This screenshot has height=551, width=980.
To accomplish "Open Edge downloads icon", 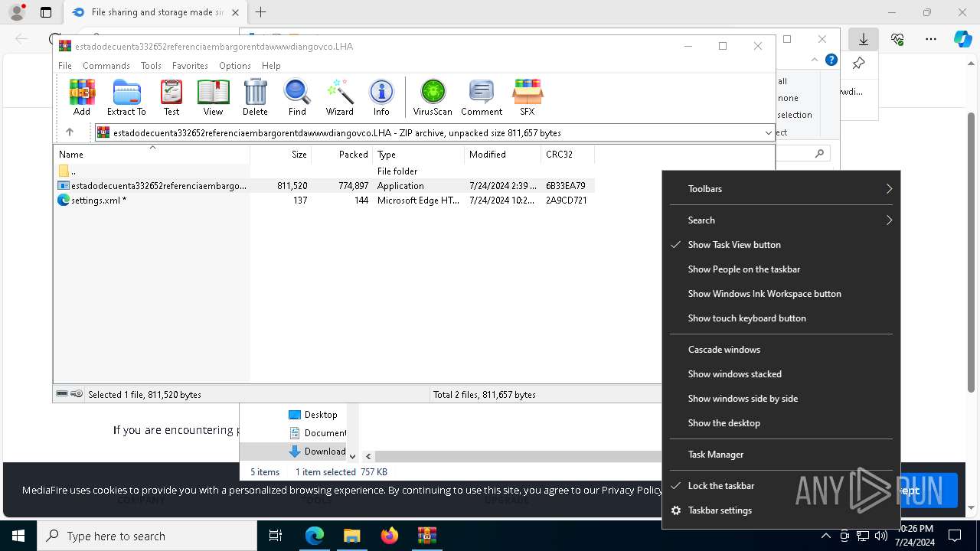I will pyautogui.click(x=863, y=39).
